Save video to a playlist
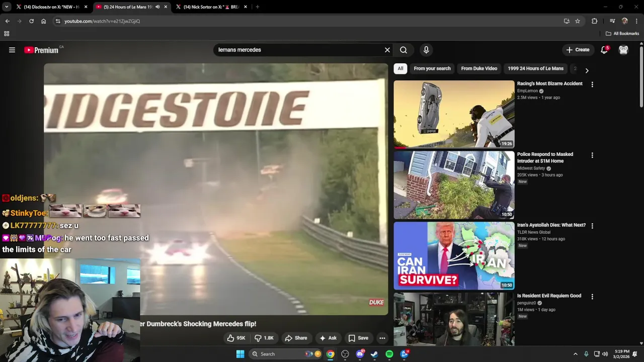Screen dimensions: 644x362 tap(358, 338)
